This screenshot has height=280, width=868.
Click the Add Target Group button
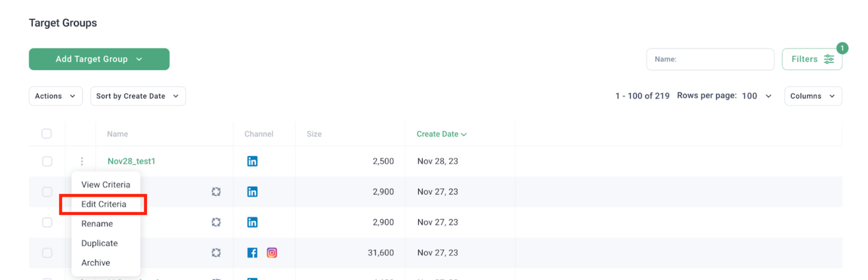coord(99,59)
